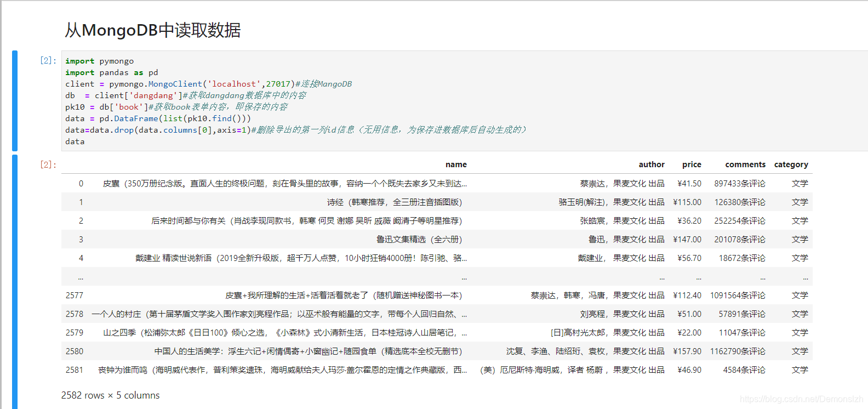Click row index 0
The image size is (868, 409).
81,184
